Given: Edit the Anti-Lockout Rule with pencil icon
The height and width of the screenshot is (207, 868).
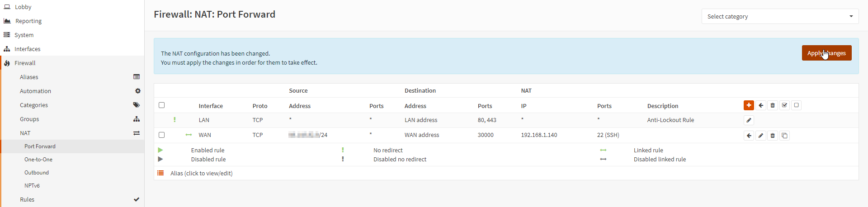Looking at the screenshot, I should coord(749,120).
